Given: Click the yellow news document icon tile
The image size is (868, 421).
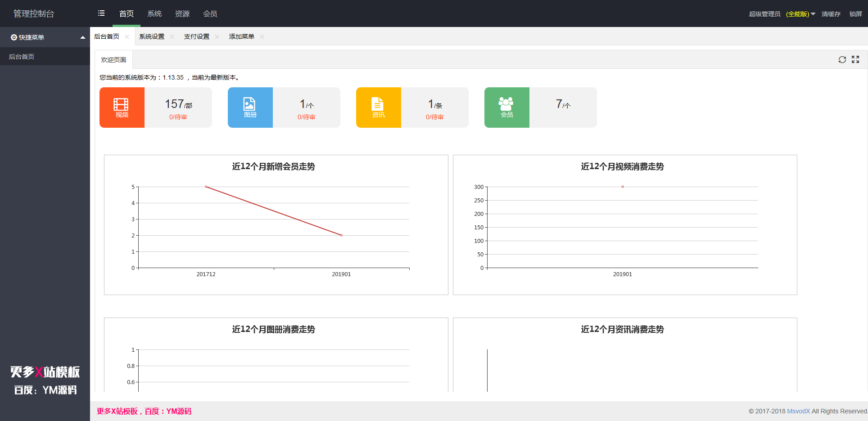Looking at the screenshot, I should coord(378,107).
